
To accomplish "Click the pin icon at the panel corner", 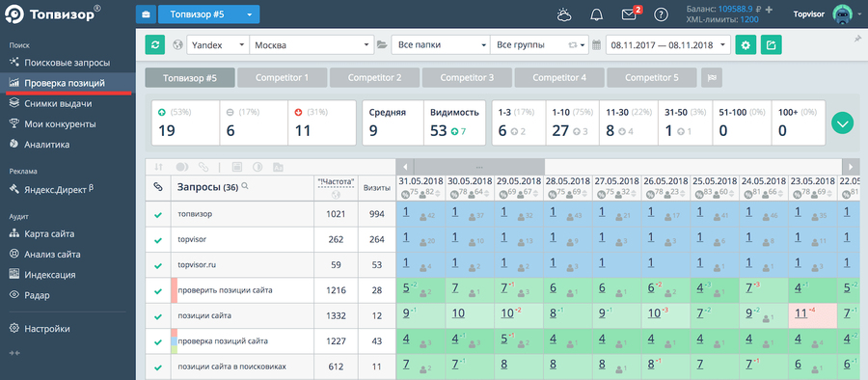I will [858, 39].
